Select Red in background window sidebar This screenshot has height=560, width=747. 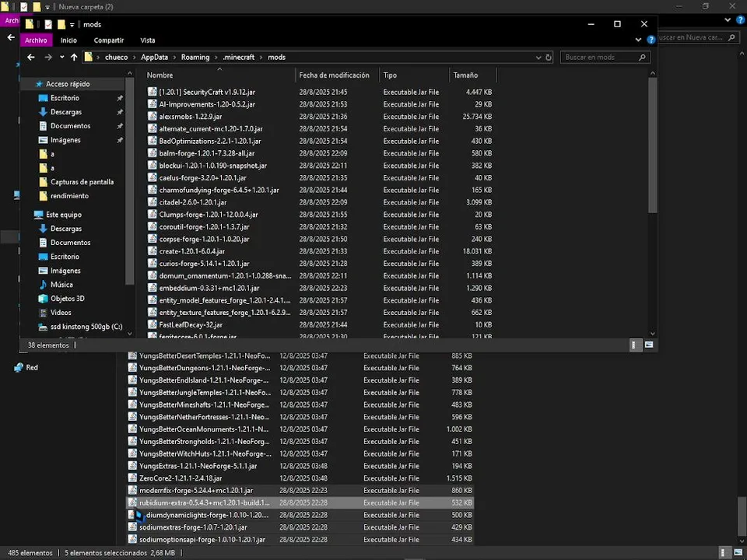(x=31, y=368)
